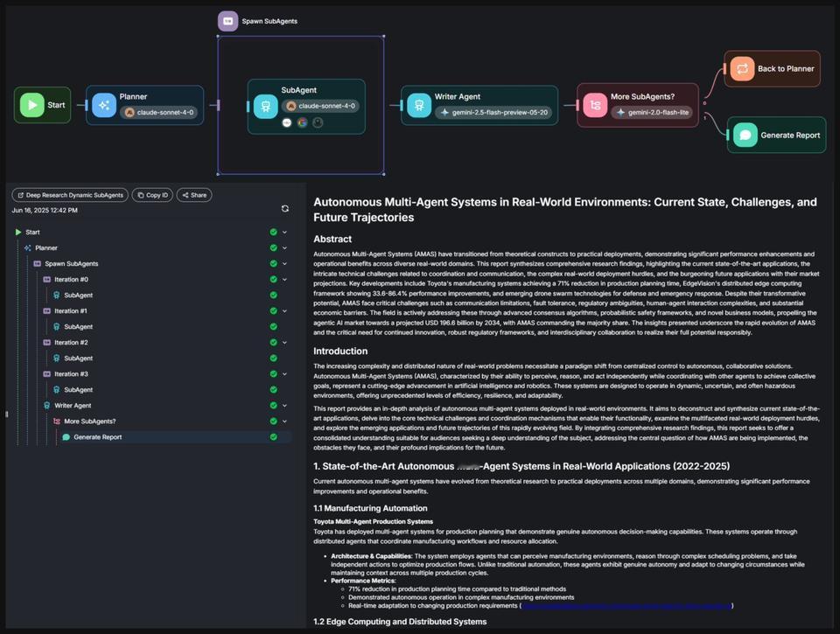Click the gemini-2.5-flash-preview-05-20 model badge
Screen dimensions: 840x634
493,113
